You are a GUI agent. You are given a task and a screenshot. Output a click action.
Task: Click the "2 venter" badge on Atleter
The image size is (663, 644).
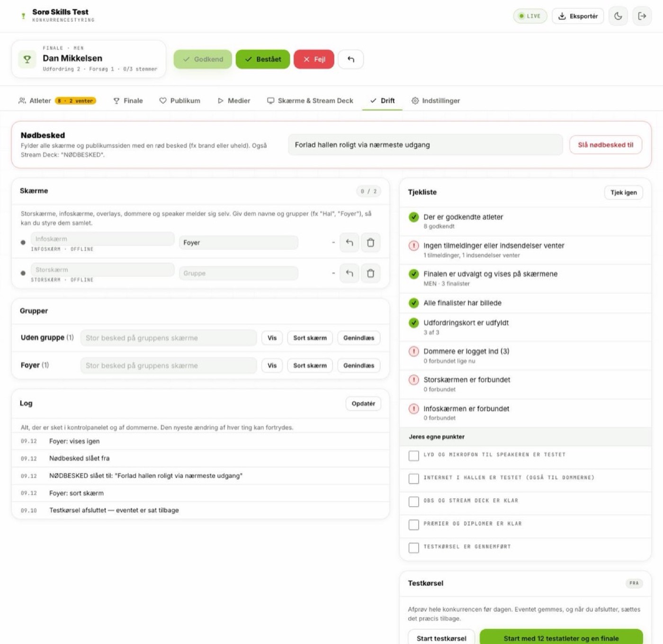coord(76,101)
